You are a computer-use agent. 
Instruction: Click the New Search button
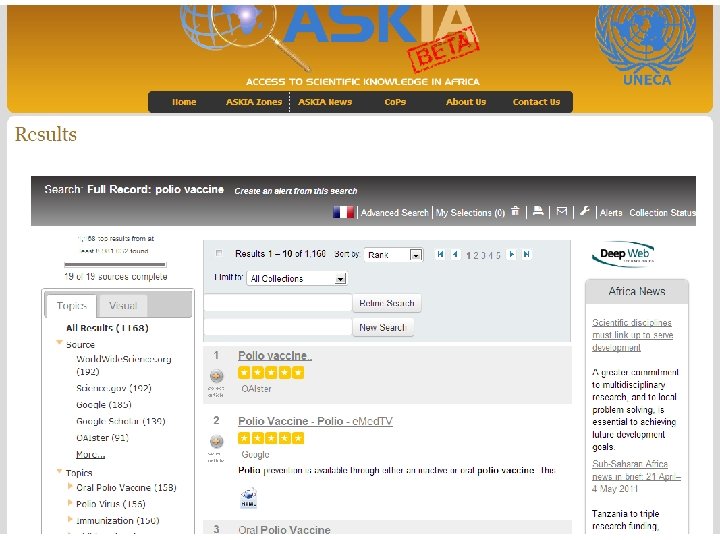pos(382,327)
